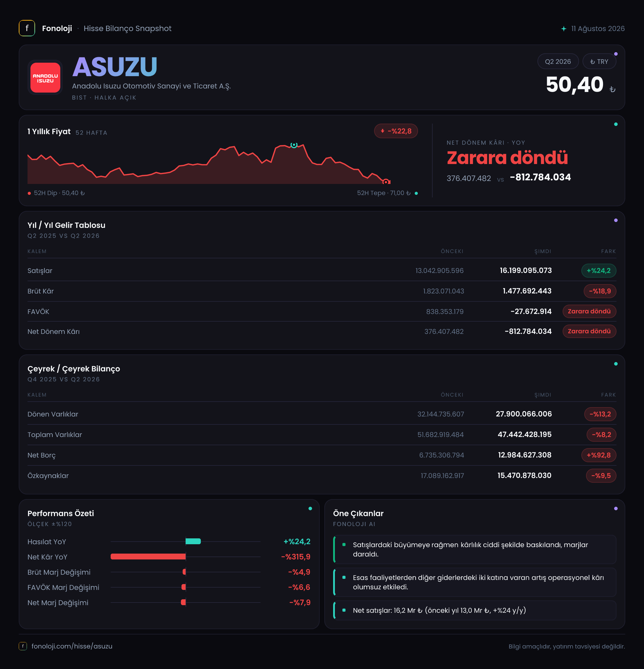644x669 pixels.
Task: Click Net Borç current value 12.984.627.308
Action: coord(525,455)
